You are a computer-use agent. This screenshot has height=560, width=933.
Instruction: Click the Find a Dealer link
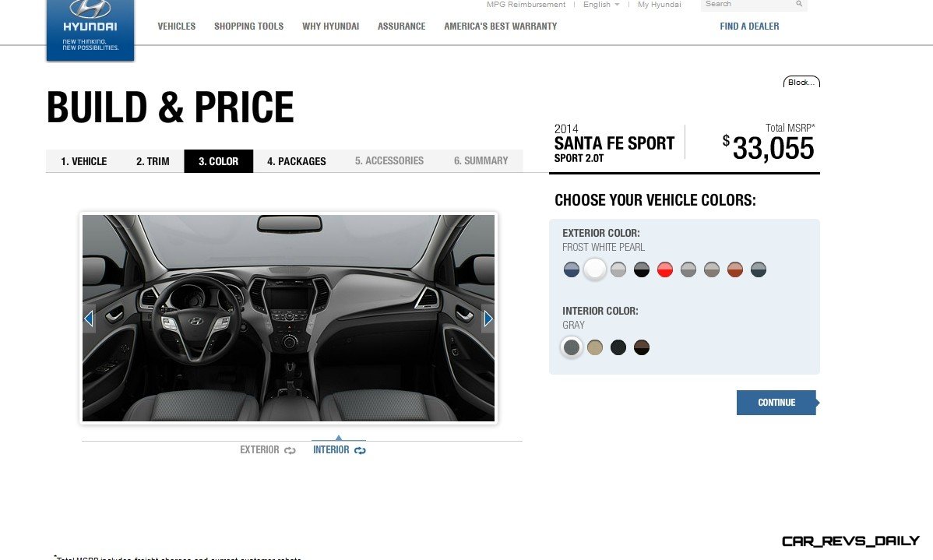pyautogui.click(x=749, y=26)
